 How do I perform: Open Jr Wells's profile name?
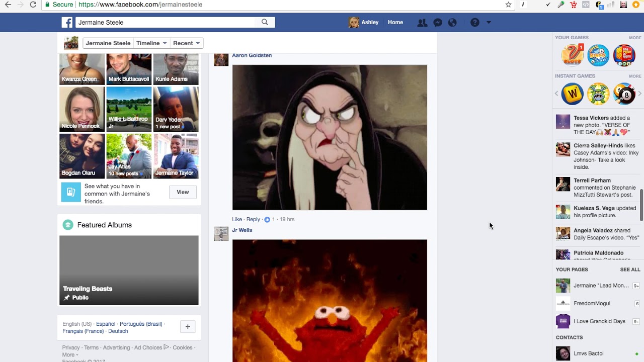242,230
